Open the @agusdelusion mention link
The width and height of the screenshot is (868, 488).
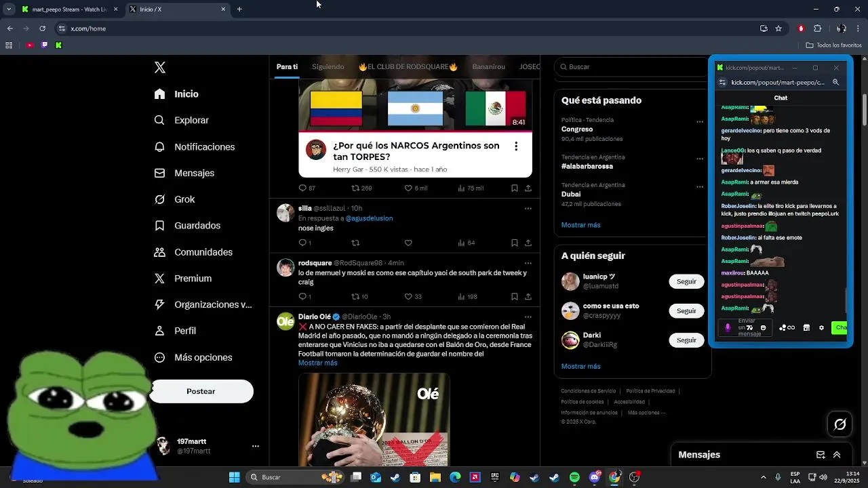click(369, 218)
